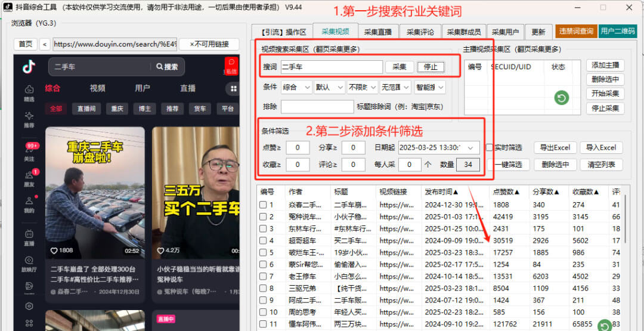Screen dimensions: 644x331
Task: Tick the checkbox for row 8 三驱兄弟
Action: pyautogui.click(x=263, y=288)
